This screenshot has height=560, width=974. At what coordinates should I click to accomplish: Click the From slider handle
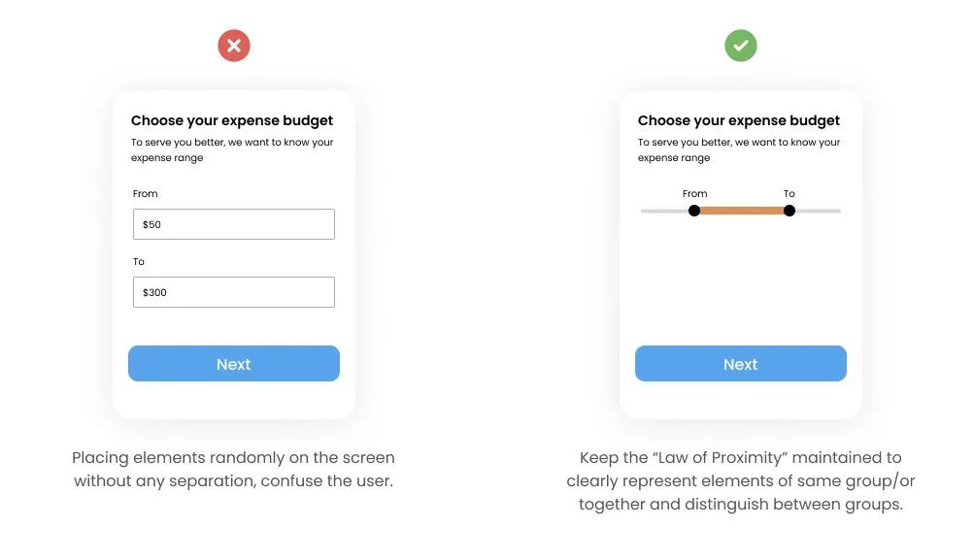[x=694, y=211]
